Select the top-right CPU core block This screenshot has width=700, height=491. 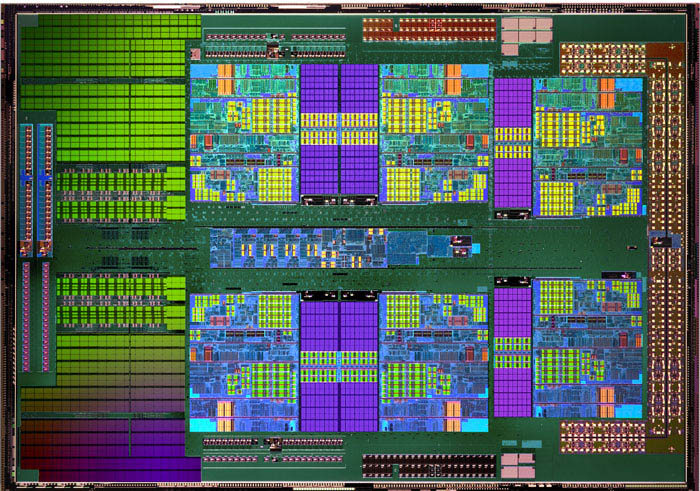pyautogui.click(x=587, y=147)
